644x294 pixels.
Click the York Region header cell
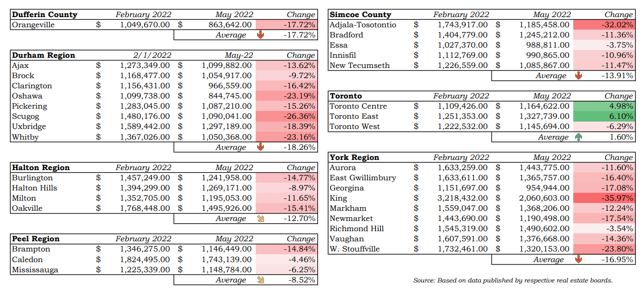[x=355, y=158]
